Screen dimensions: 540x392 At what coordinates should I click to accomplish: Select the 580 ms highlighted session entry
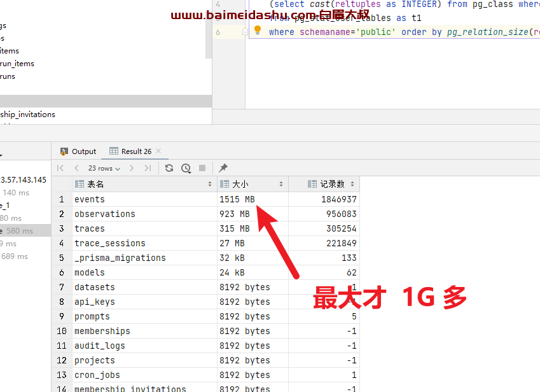[x=25, y=231]
